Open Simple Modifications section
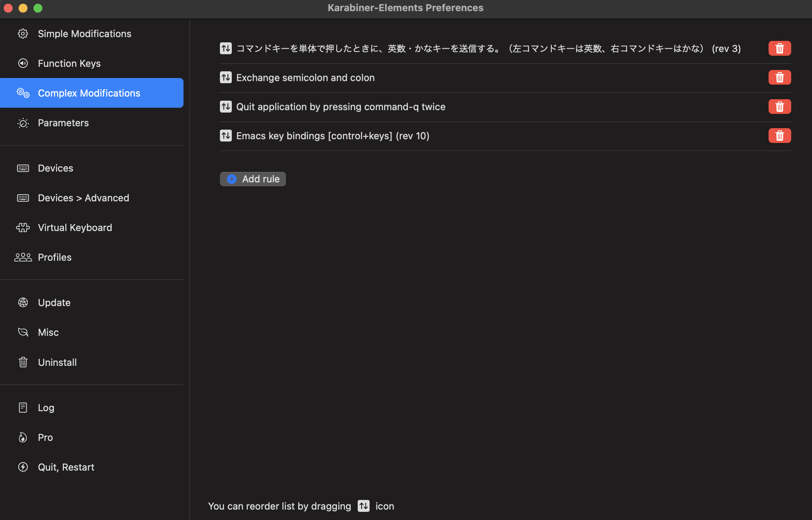 [x=84, y=34]
